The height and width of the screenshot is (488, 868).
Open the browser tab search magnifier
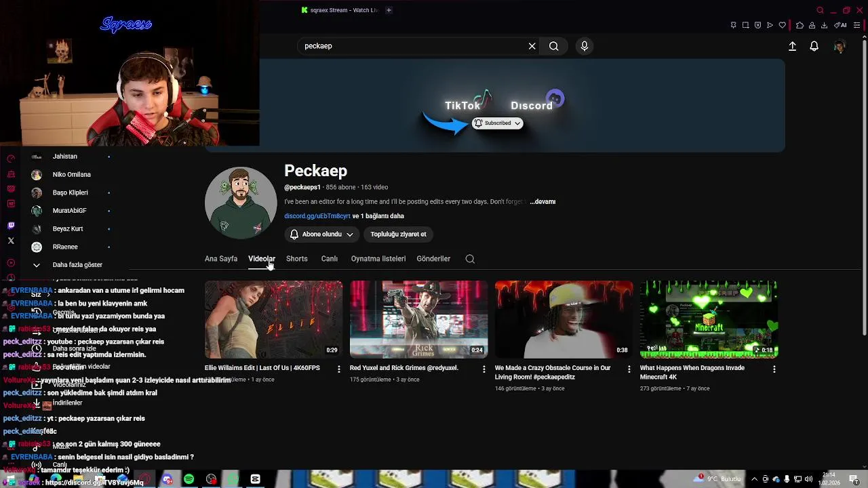[820, 10]
